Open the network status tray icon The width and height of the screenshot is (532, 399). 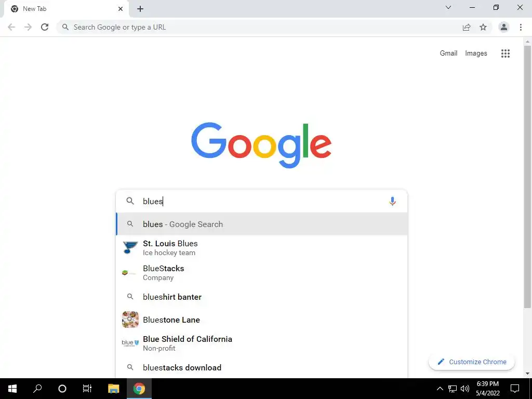453,389
